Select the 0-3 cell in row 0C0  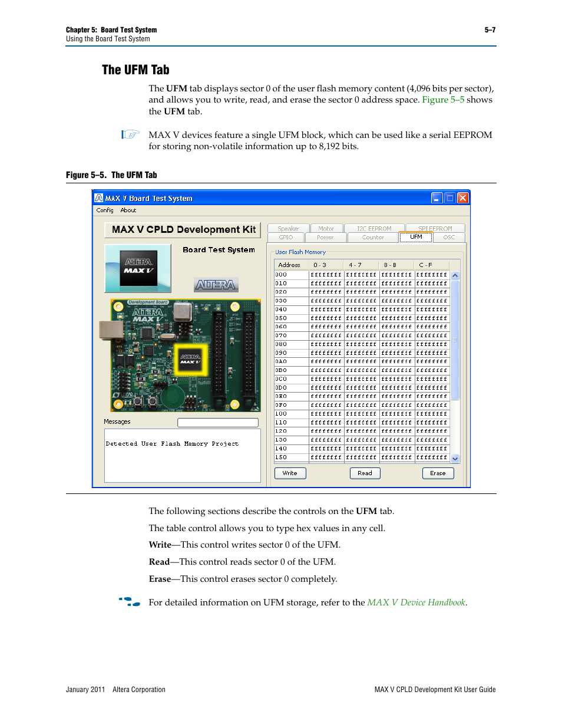pyautogui.click(x=326, y=379)
